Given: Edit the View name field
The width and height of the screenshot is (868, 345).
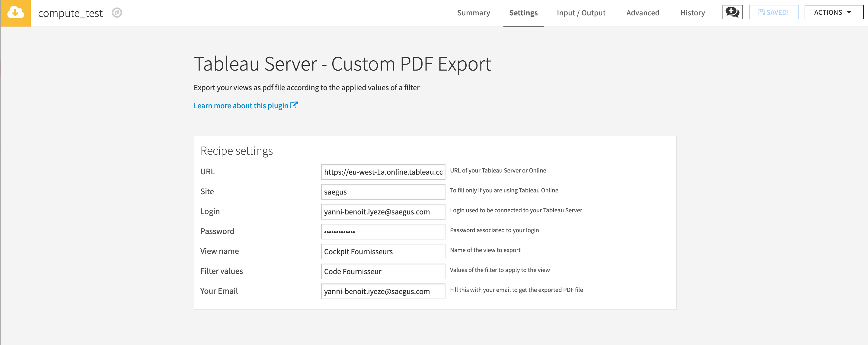Looking at the screenshot, I should [383, 252].
